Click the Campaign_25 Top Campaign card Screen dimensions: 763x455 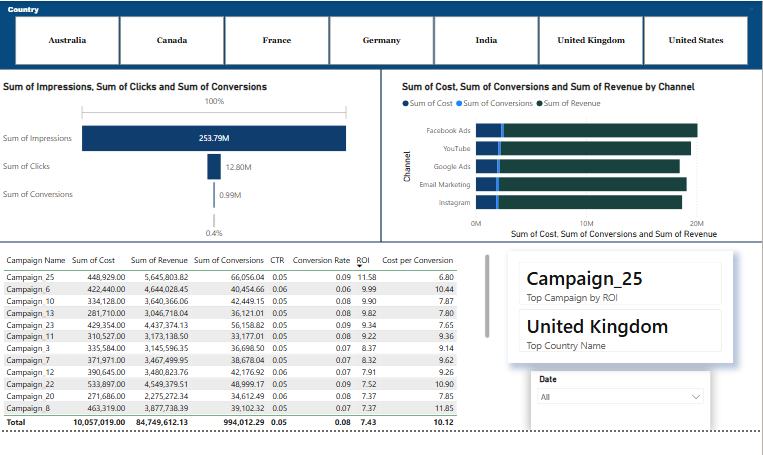(x=620, y=284)
